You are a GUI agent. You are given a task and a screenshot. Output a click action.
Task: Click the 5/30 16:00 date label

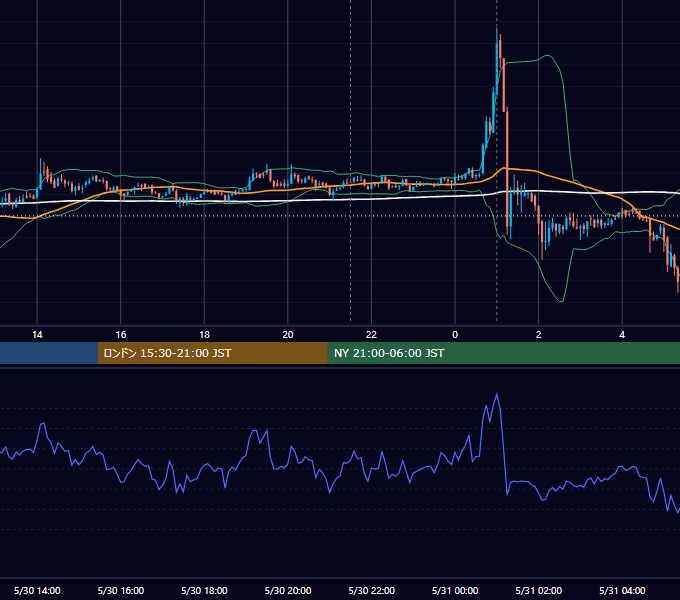(121, 590)
